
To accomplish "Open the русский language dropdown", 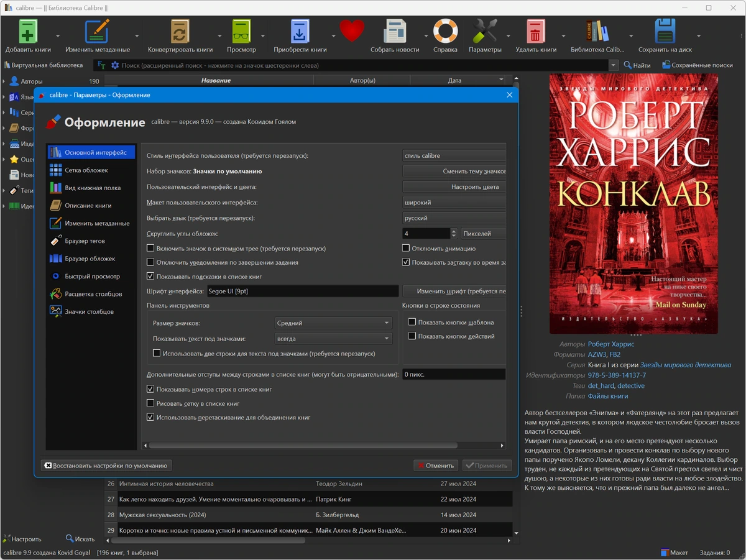I will point(454,218).
